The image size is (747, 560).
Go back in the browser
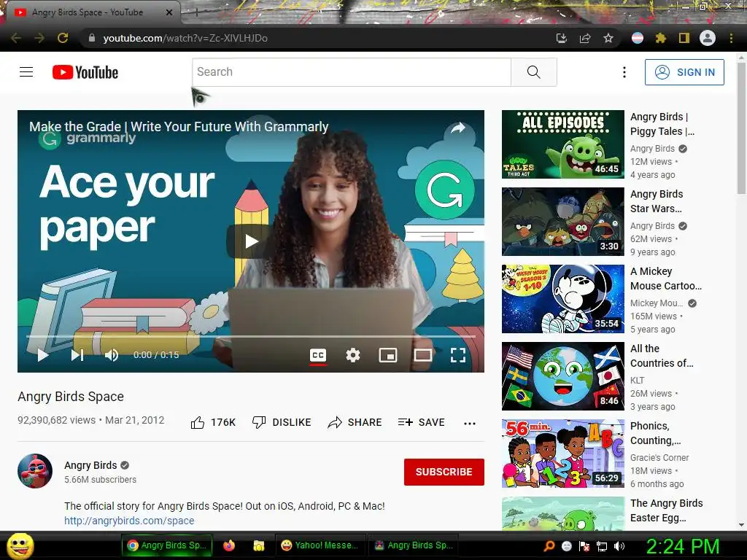pyautogui.click(x=16, y=38)
